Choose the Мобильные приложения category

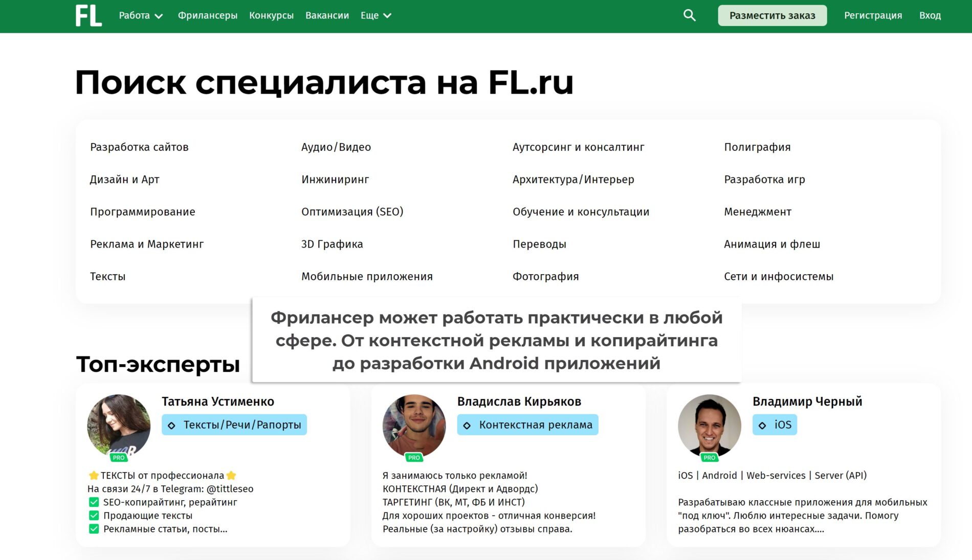coord(367,277)
